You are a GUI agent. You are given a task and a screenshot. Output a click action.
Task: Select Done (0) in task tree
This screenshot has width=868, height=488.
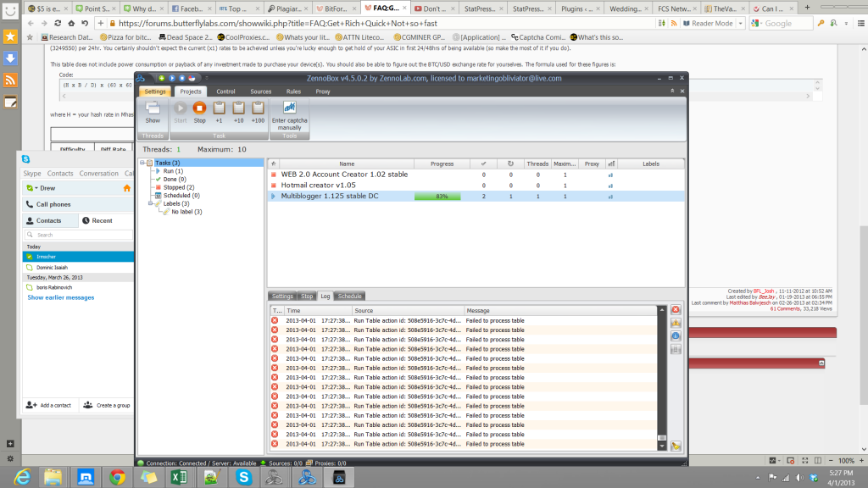[175, 180]
